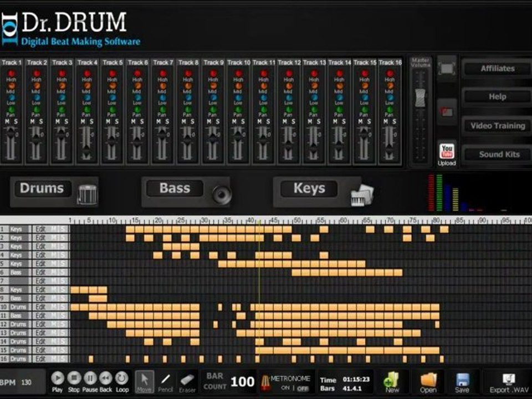Viewport: 532px width, 399px height.
Task: Click Track 10 green Pan knob
Action: 238,110
